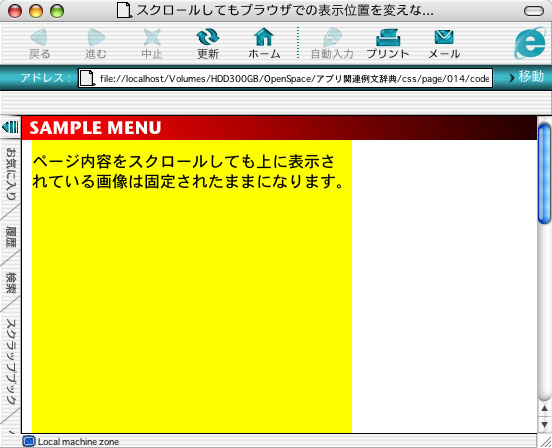Click the 移動 go button
This screenshot has height=448, width=552.
(x=526, y=77)
